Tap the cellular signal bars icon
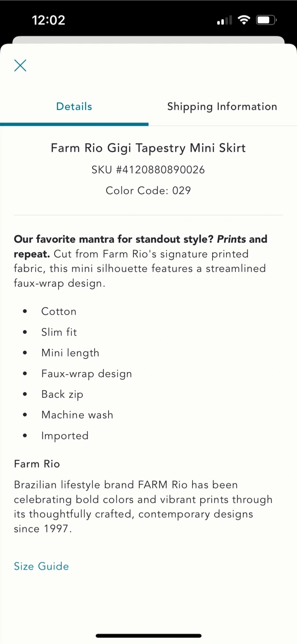This screenshot has height=644, width=297. coord(224,20)
